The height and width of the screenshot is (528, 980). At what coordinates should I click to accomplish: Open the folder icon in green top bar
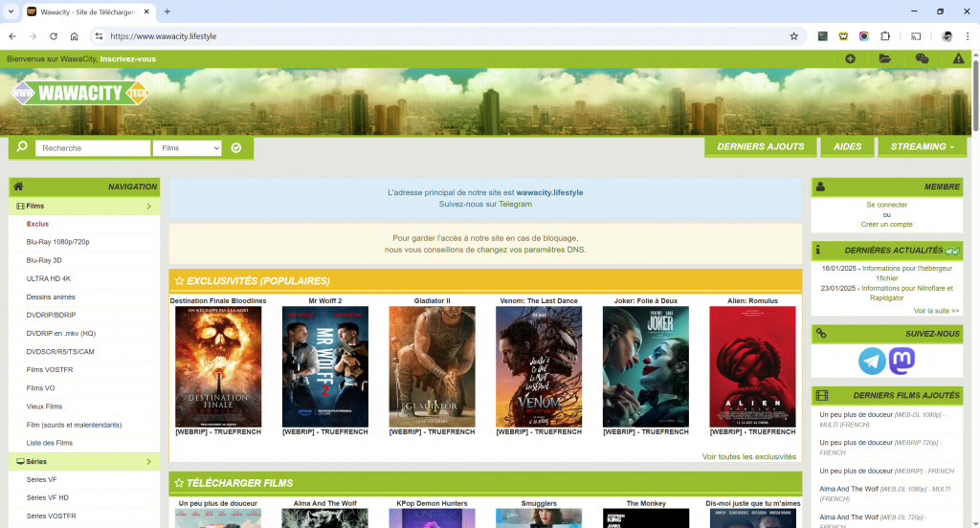click(x=885, y=58)
